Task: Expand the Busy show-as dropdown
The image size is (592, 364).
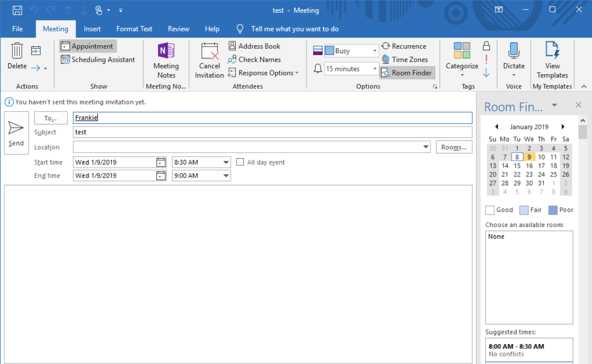Action: click(x=374, y=51)
